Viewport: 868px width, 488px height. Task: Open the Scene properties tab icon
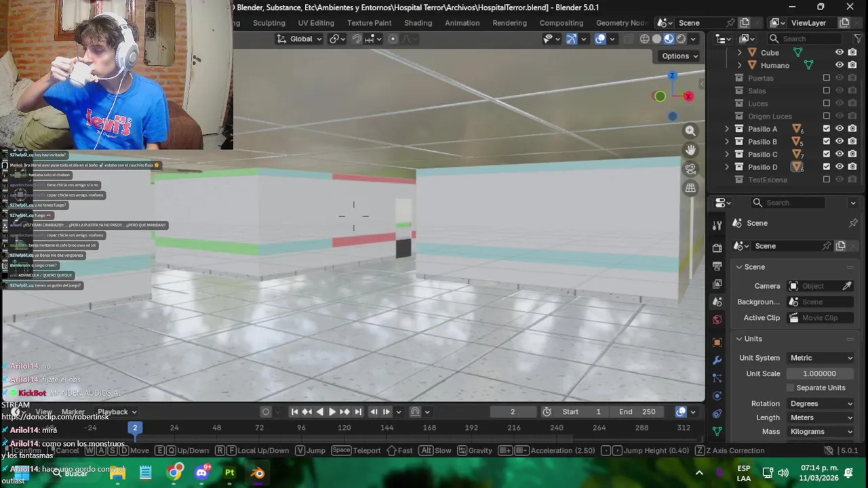point(717,302)
